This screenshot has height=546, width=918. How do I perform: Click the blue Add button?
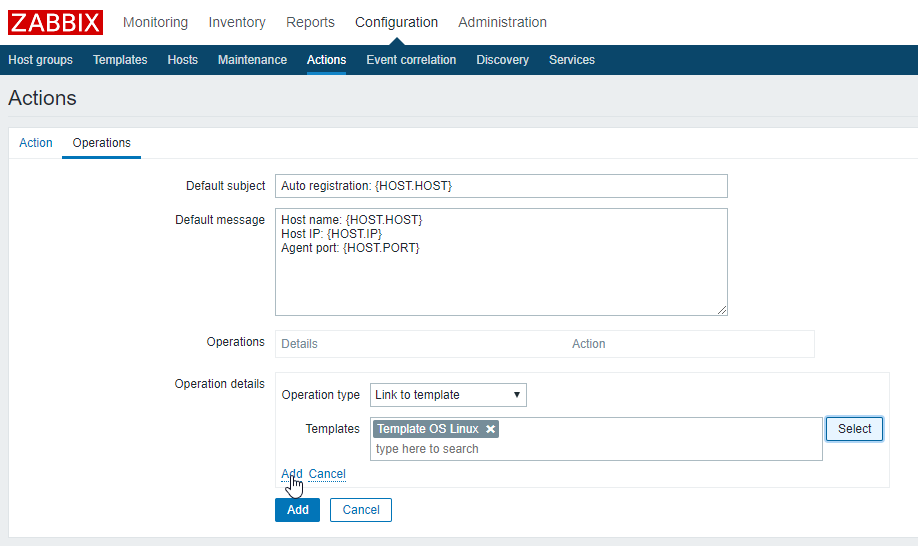coord(297,510)
